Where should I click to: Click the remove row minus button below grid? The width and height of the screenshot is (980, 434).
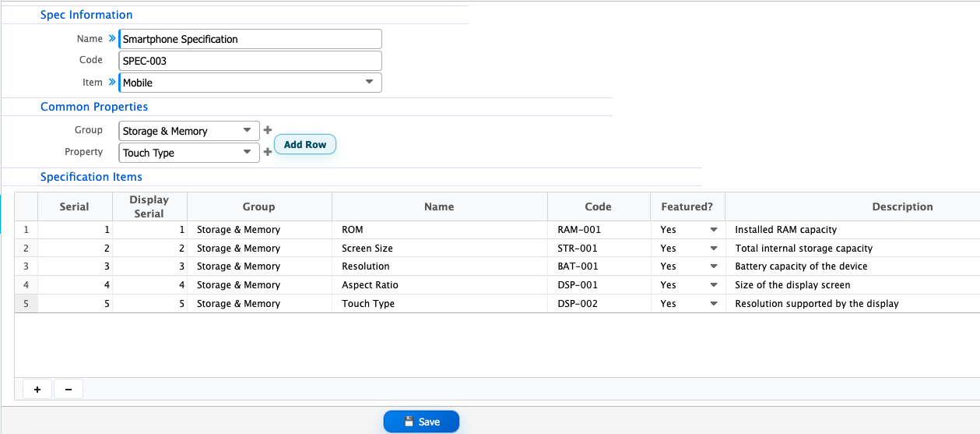(68, 389)
